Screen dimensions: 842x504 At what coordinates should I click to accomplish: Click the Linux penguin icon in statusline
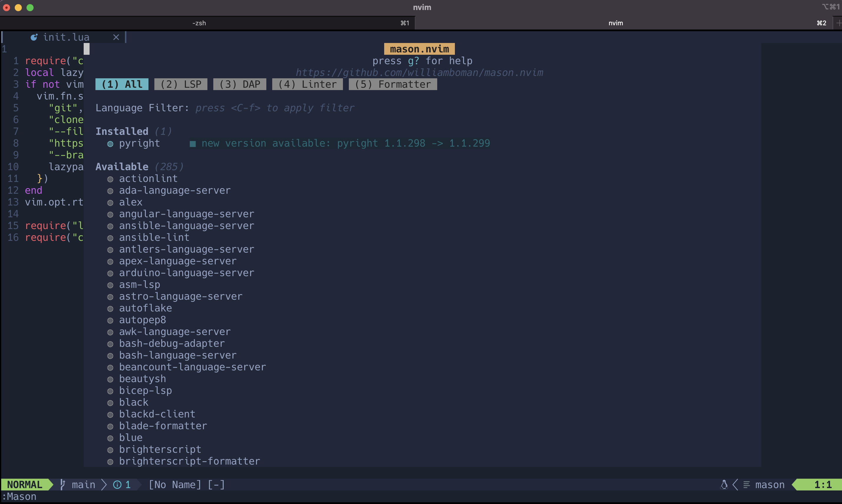point(724,484)
